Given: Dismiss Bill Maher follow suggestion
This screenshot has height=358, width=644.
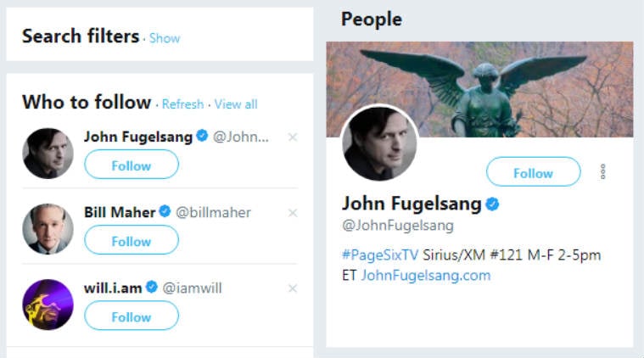Looking at the screenshot, I should [293, 212].
